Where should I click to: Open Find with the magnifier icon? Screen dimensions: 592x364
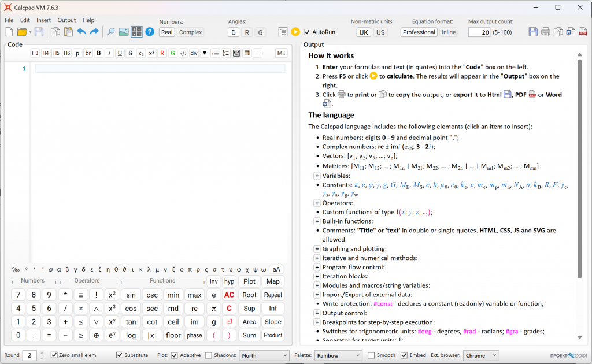pyautogui.click(x=110, y=32)
